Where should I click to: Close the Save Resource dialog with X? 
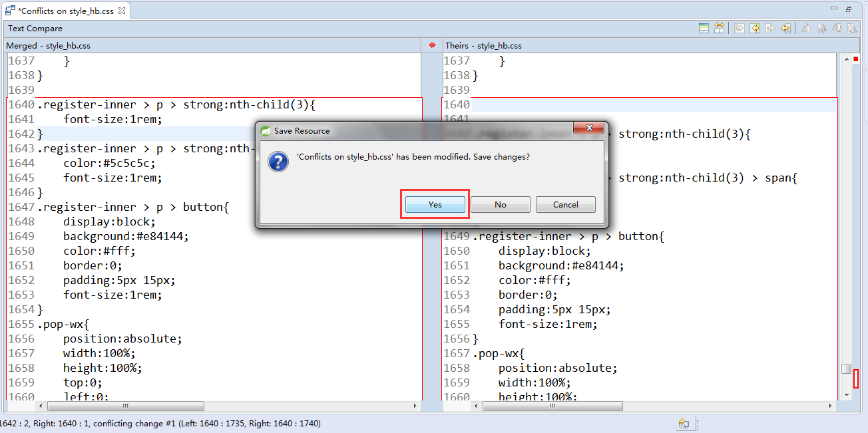tap(588, 128)
